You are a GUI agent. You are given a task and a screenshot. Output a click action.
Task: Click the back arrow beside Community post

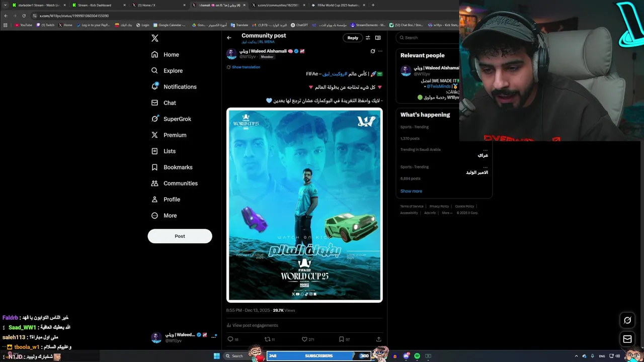pos(229,38)
